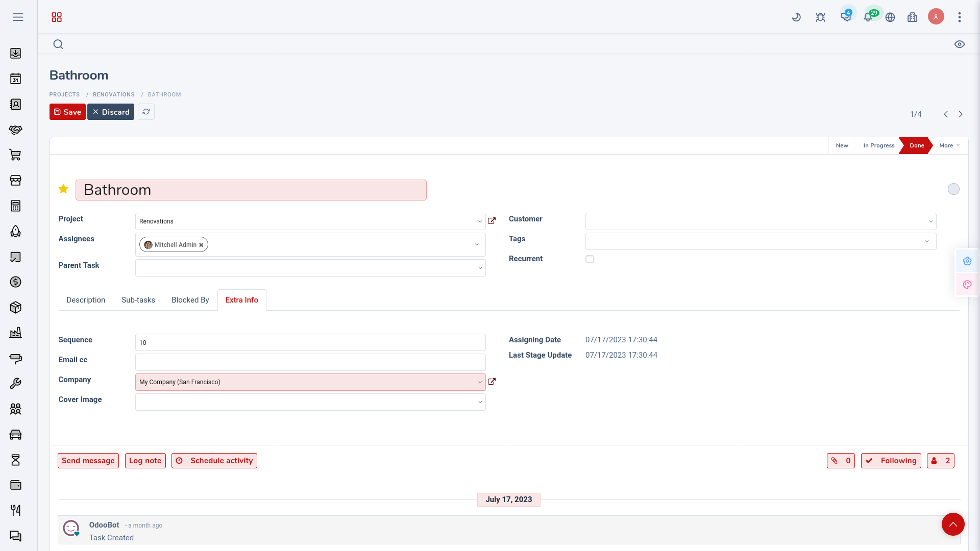Expand the Cover Image dropdown
980x551 pixels.
tap(480, 402)
